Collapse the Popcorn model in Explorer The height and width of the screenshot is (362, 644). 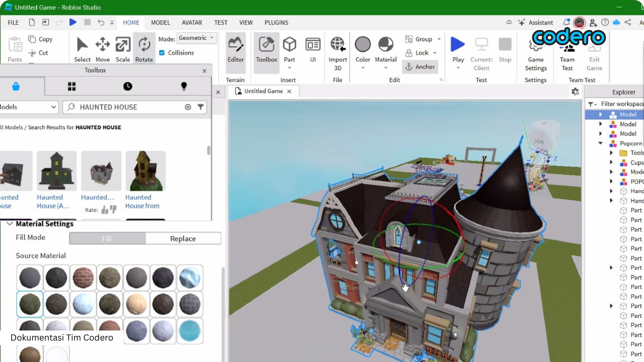click(600, 143)
